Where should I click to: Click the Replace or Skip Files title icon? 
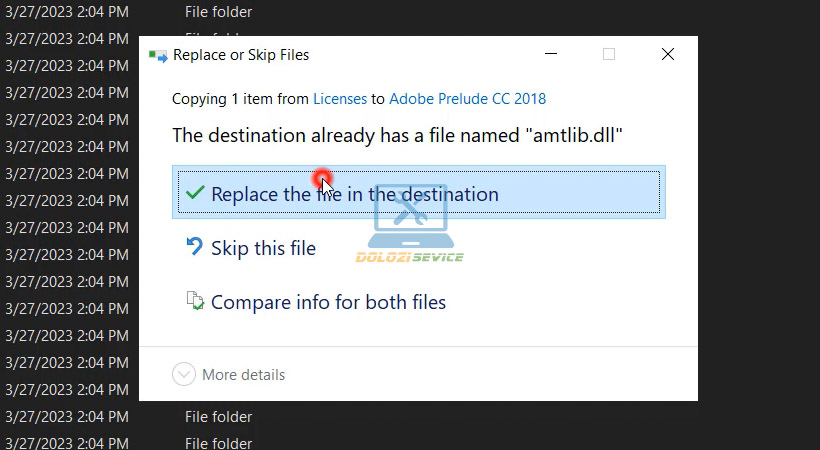pos(158,56)
